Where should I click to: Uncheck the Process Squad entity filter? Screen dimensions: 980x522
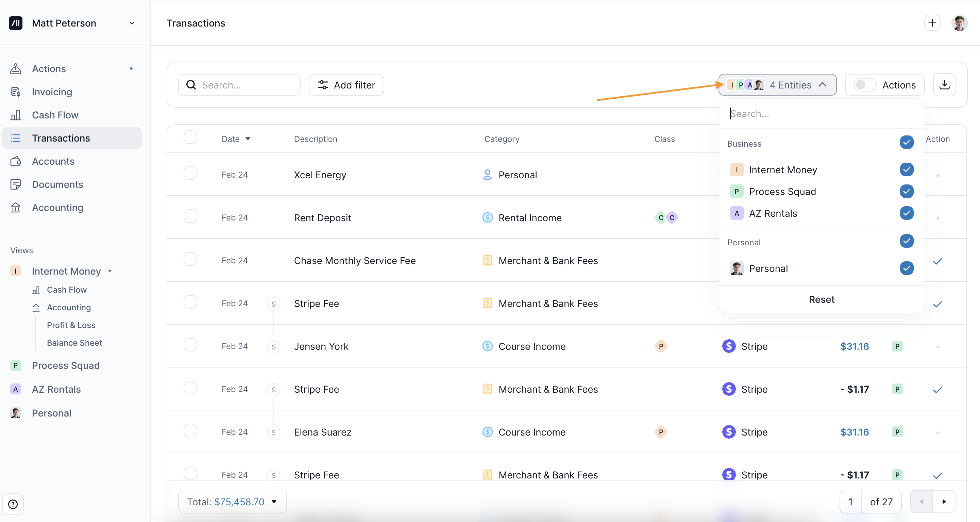click(907, 192)
